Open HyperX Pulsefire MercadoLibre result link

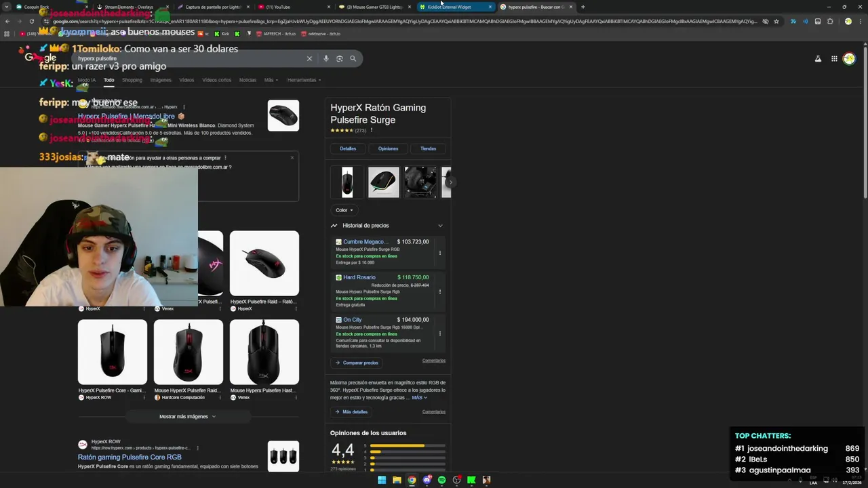tap(126, 117)
